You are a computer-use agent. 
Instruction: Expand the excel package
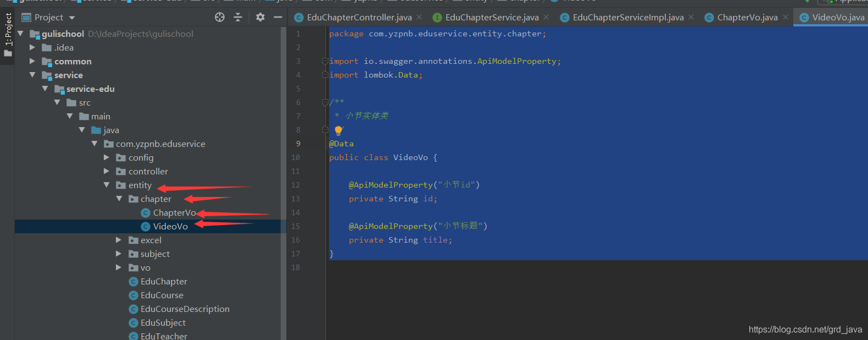[119, 240]
